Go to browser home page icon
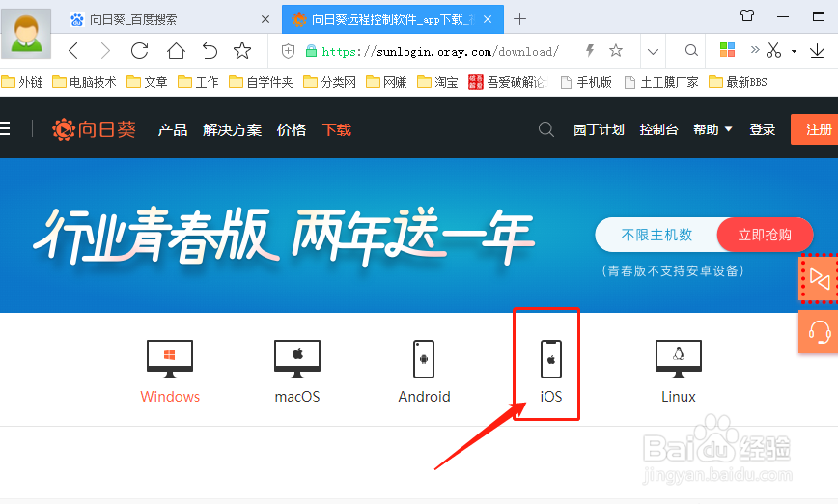The image size is (838, 504). pyautogui.click(x=176, y=51)
